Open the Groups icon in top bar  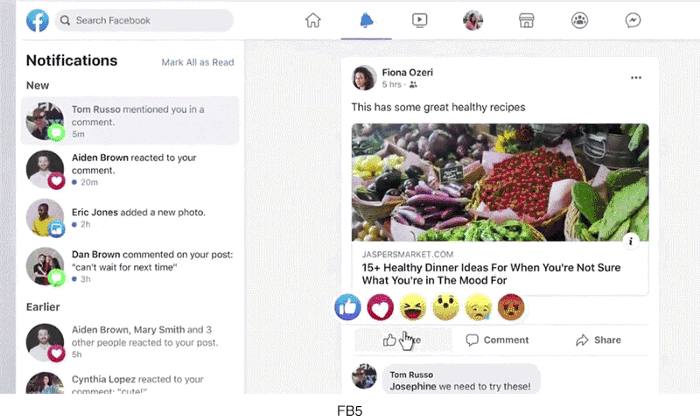579,21
